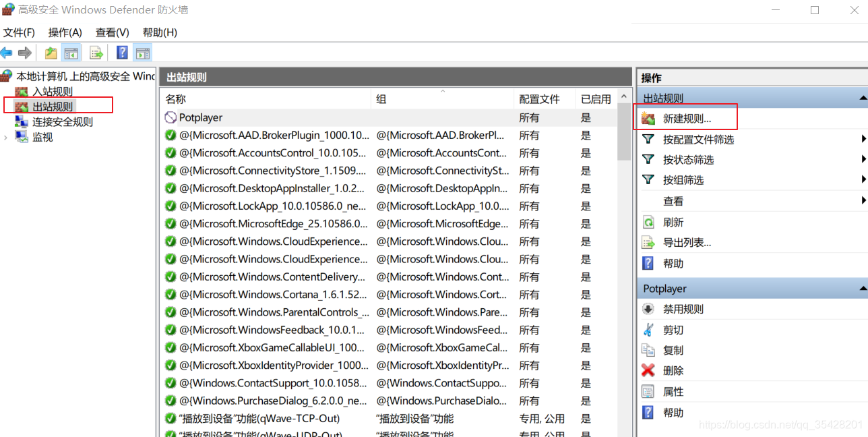Open the 按状态筛选 submenu arrow
868x437 pixels.
(x=863, y=159)
